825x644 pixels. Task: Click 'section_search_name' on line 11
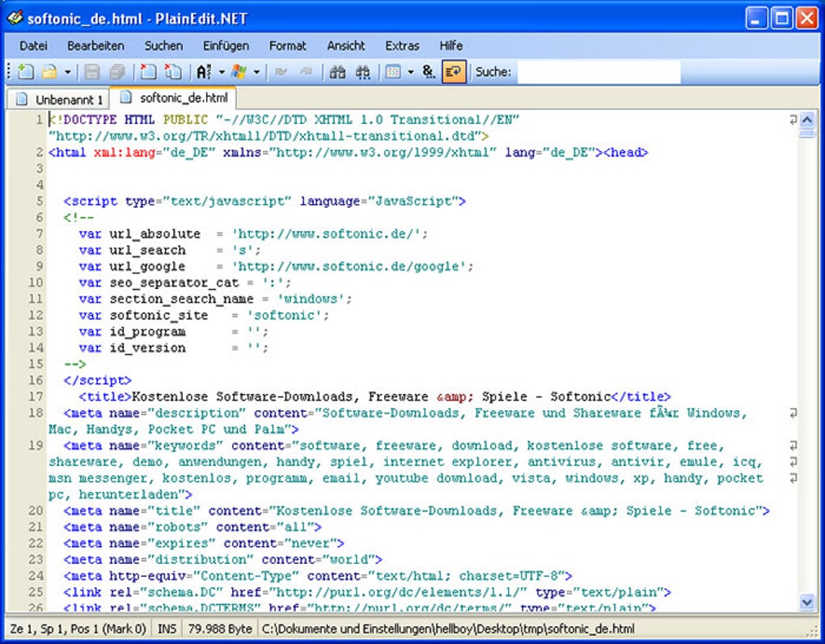pos(181,299)
